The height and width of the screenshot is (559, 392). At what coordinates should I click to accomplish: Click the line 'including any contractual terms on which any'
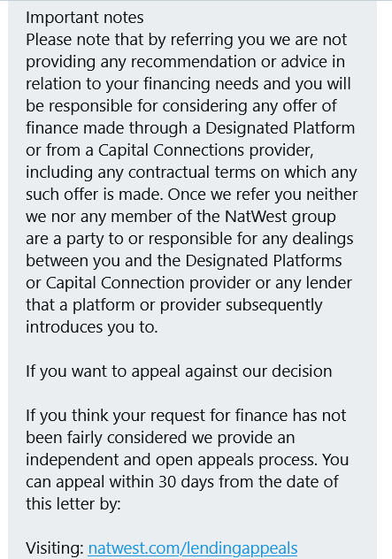click(191, 172)
